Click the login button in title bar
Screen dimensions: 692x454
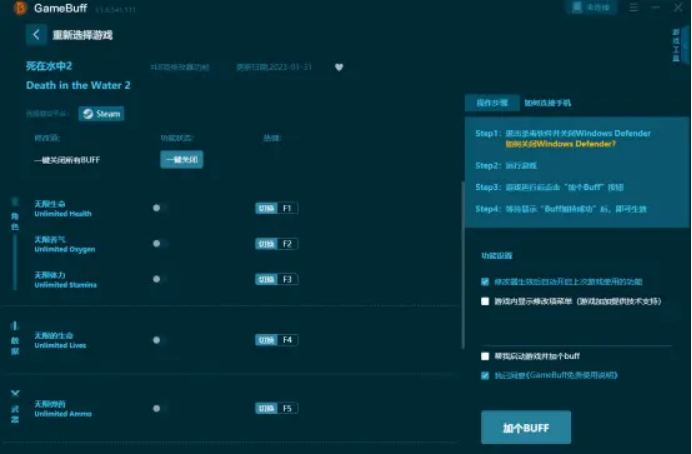click(591, 8)
